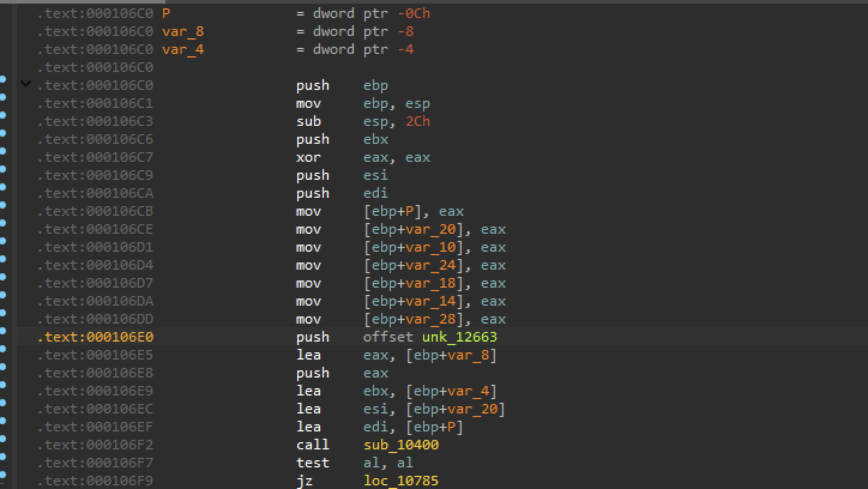Viewport: 868px width, 489px height.
Task: Select the 2Ch immediate value
Action: click(418, 121)
